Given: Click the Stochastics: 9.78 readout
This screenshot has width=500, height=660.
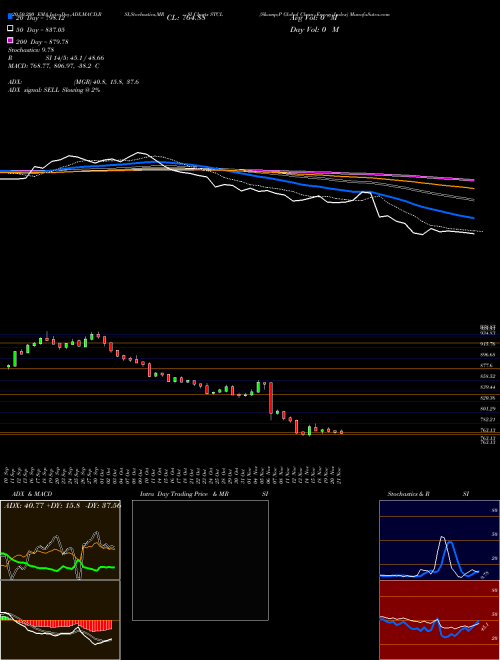Looking at the screenshot, I should point(31,50).
